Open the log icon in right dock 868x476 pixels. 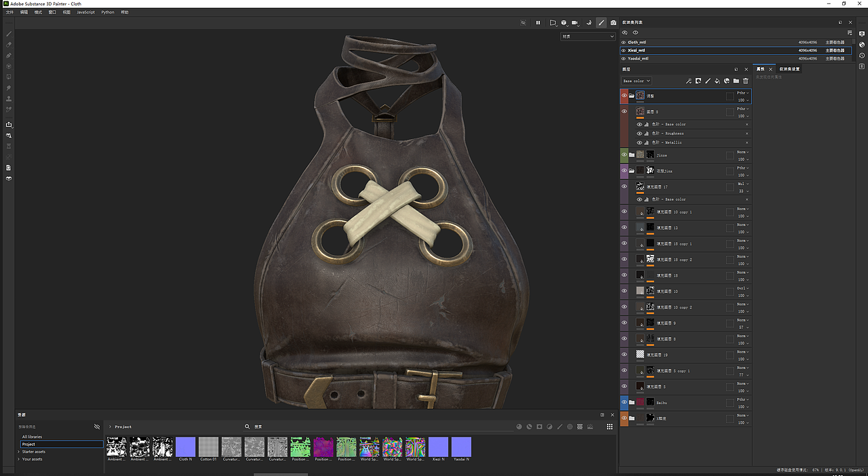[862, 66]
